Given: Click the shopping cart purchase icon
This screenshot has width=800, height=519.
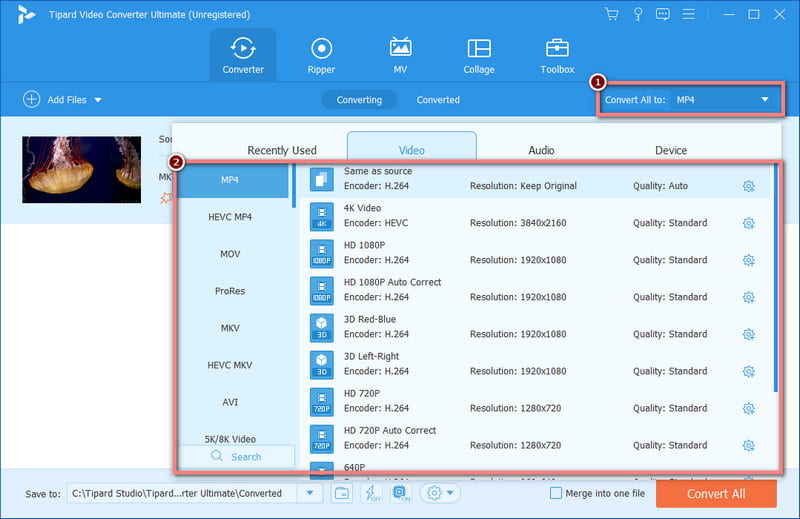Looking at the screenshot, I should click(x=612, y=14).
